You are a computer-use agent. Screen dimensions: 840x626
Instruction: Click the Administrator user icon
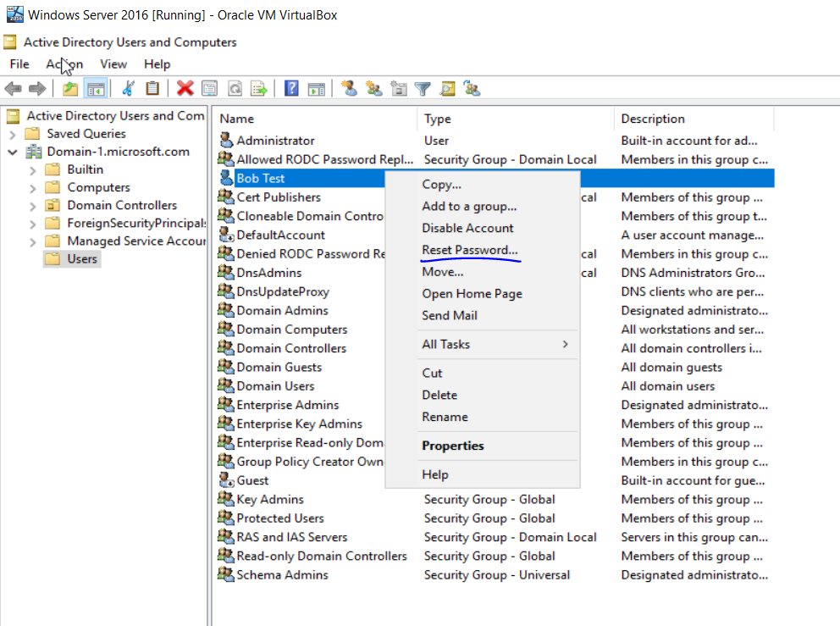point(226,141)
